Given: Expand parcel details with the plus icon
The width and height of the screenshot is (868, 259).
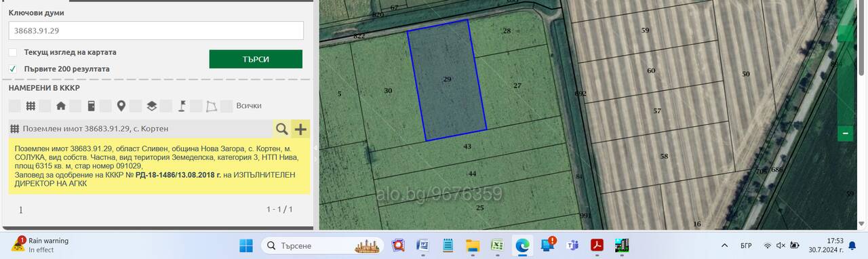Looking at the screenshot, I should tap(300, 129).
